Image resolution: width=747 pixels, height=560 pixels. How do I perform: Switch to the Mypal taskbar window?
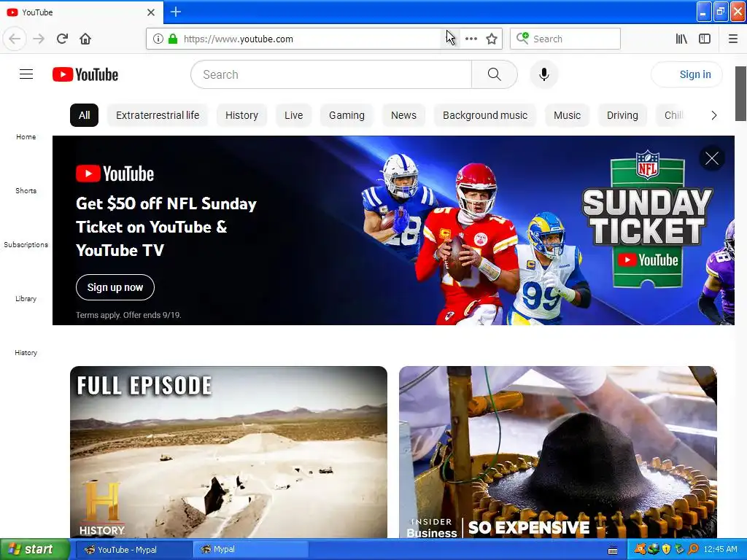tap(251, 550)
